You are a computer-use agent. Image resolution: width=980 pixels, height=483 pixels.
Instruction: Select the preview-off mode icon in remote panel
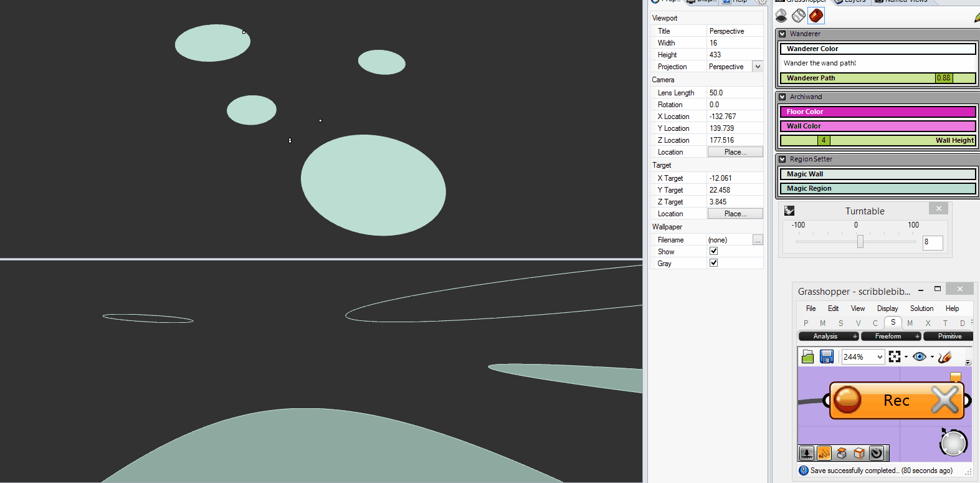pos(781,16)
